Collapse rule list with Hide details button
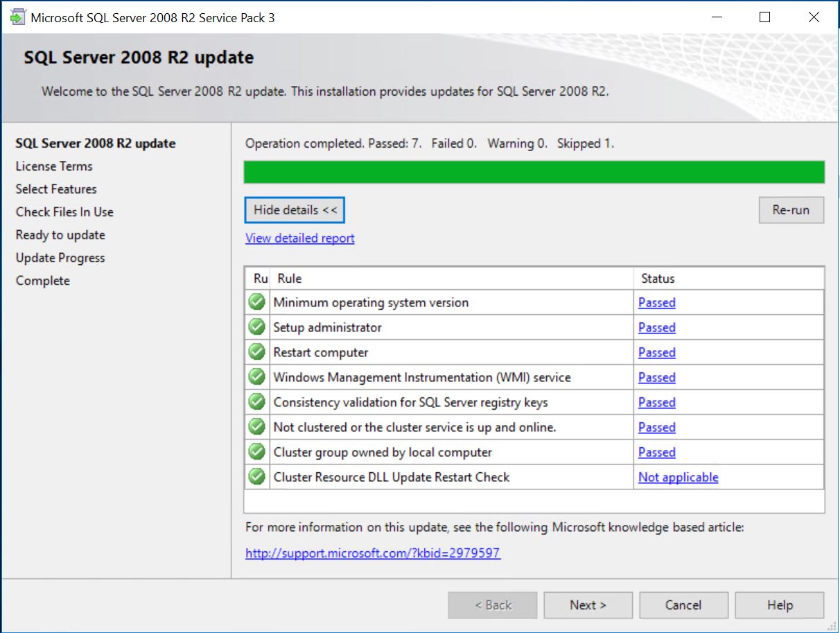Screen dimensions: 840x633 click(x=295, y=210)
